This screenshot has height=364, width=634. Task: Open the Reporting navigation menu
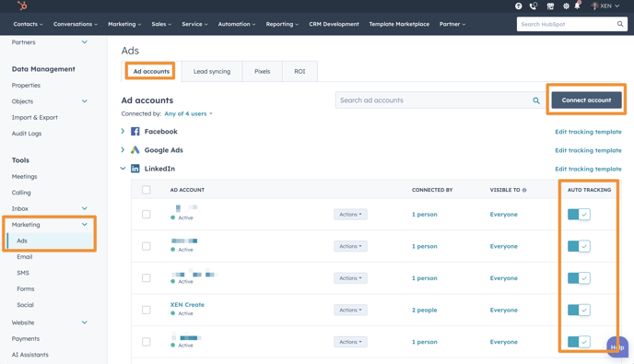click(282, 24)
